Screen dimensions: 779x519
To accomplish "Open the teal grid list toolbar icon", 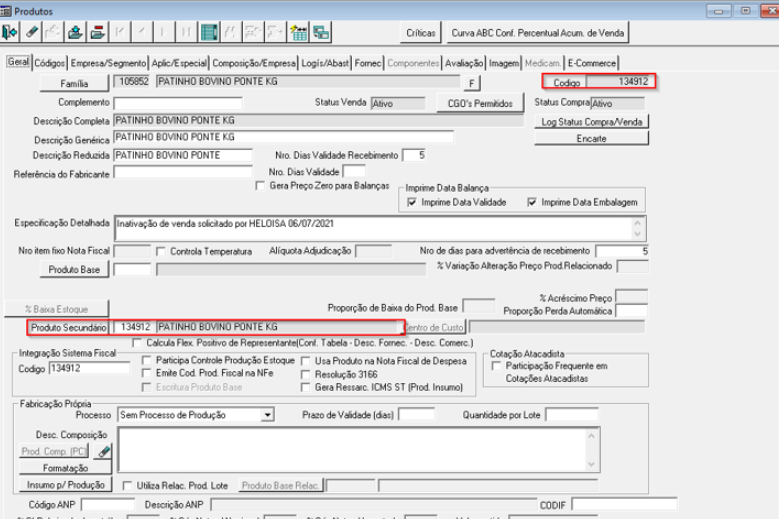I will [x=209, y=32].
